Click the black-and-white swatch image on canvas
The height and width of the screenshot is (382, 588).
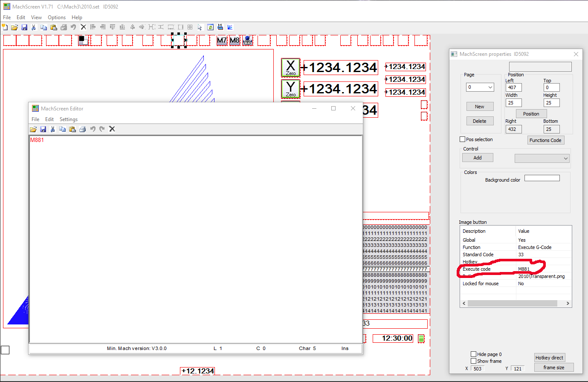point(84,41)
